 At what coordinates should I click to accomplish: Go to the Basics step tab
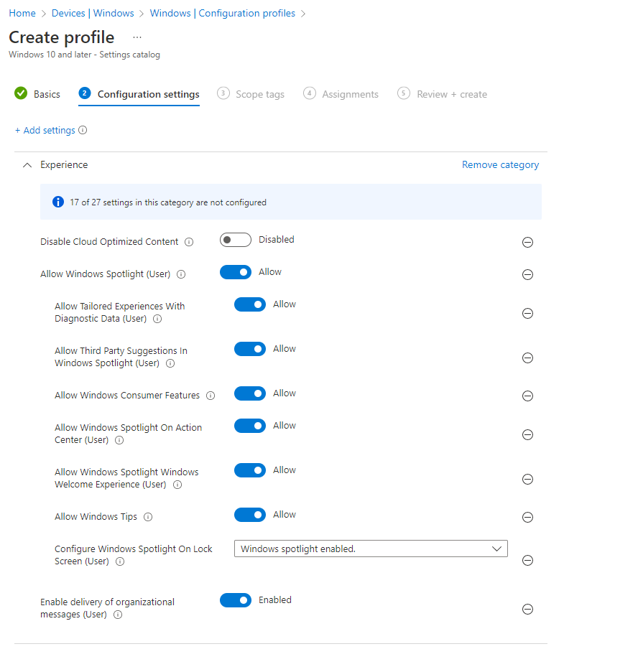pyautogui.click(x=38, y=94)
